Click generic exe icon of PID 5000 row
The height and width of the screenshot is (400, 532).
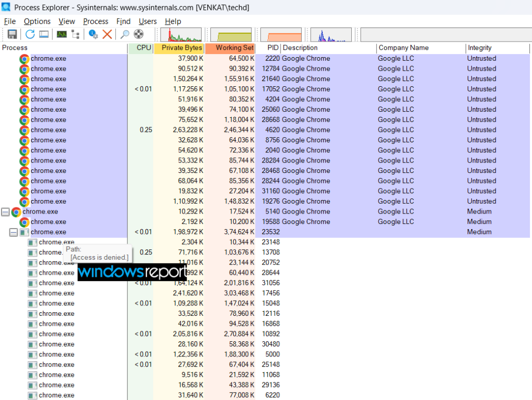[32, 355]
